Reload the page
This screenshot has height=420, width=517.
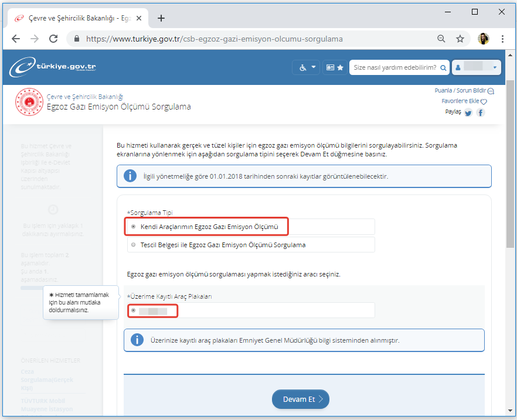point(53,39)
